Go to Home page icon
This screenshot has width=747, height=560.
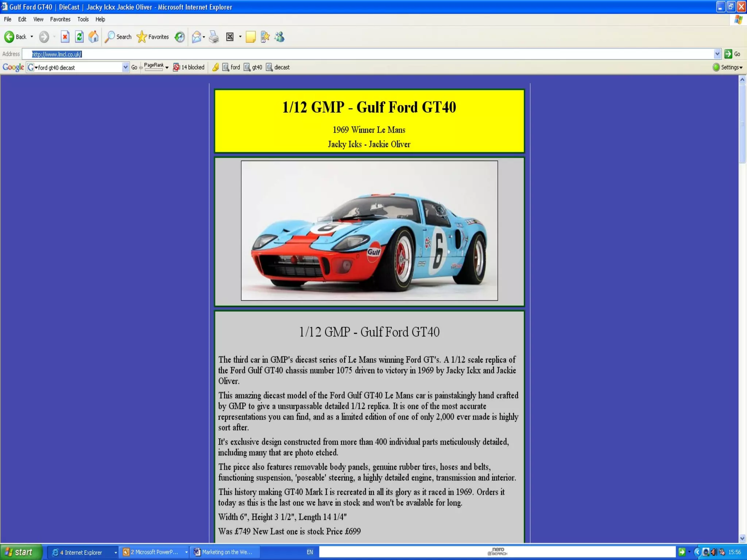[93, 37]
